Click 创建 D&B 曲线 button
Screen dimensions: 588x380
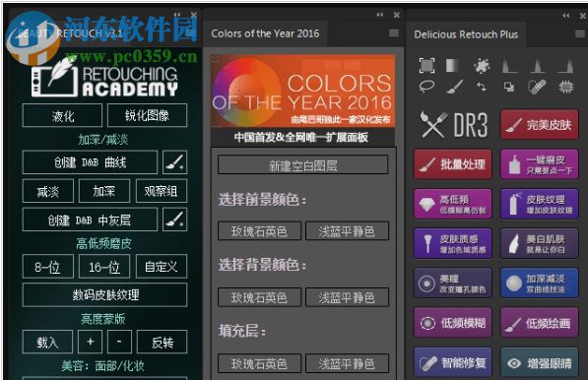coord(90,162)
